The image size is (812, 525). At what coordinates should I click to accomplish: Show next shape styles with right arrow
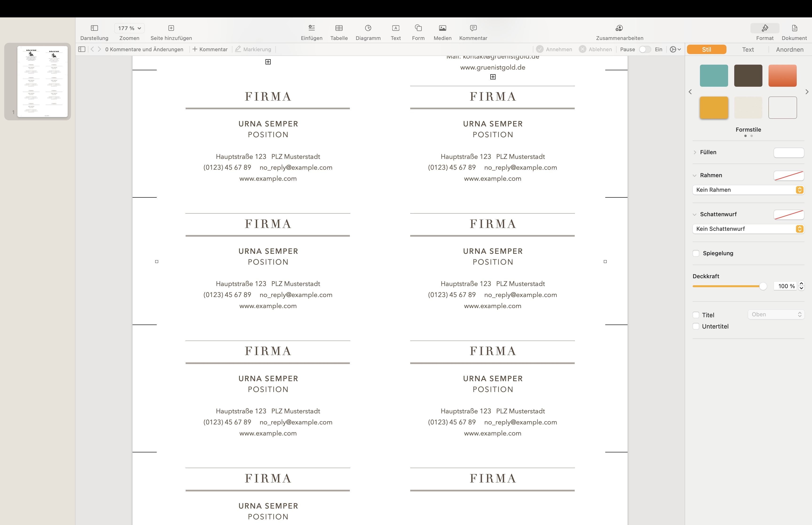tap(807, 92)
